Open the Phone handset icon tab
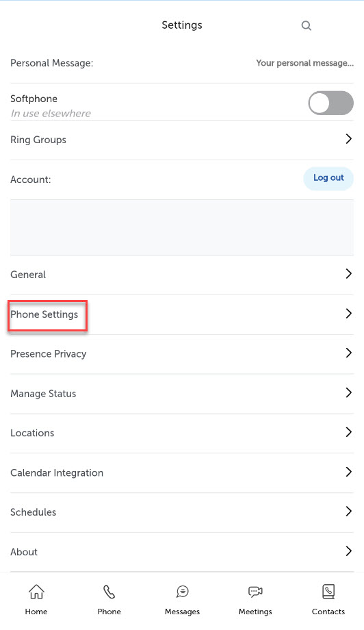 109,592
